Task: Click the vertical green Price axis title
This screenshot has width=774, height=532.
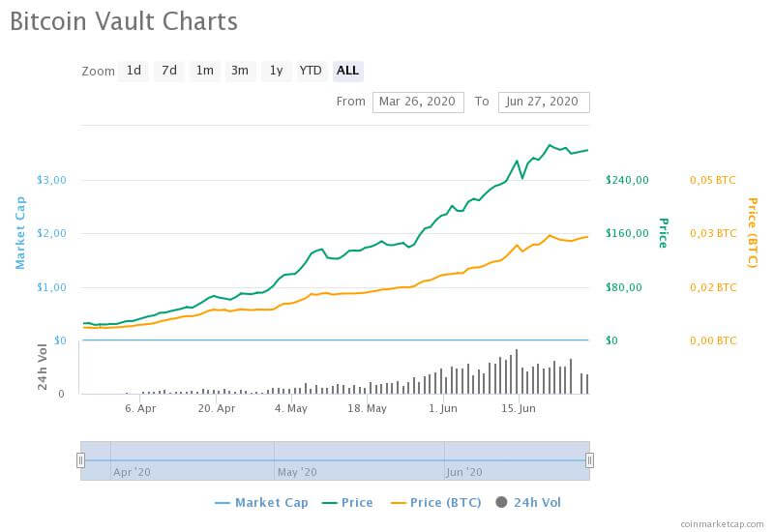Action: tap(664, 233)
